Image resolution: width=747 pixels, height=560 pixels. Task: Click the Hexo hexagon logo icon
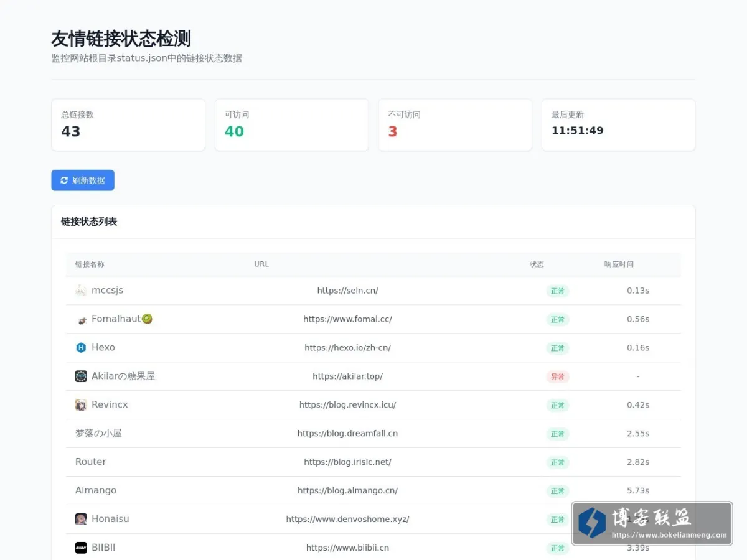(81, 348)
